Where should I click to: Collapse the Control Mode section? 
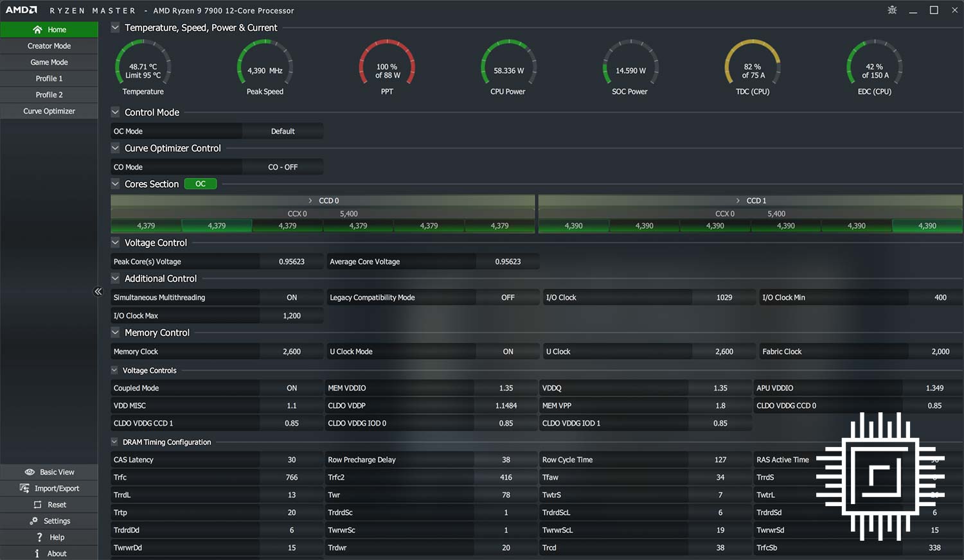[115, 112]
